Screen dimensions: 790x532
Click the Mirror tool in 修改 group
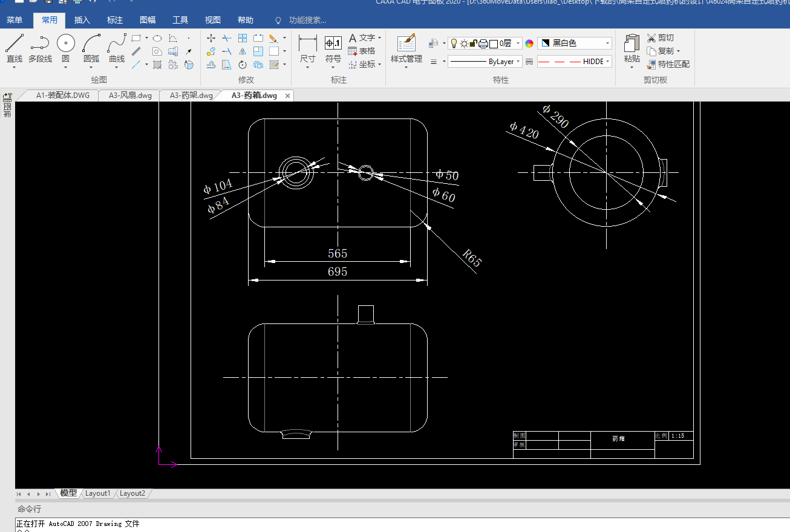(243, 51)
